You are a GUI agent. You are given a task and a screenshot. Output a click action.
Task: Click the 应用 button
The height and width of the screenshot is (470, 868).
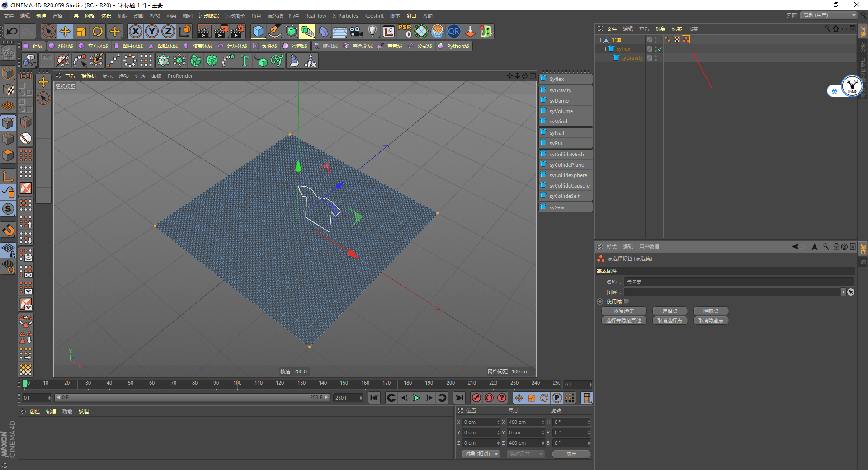571,454
